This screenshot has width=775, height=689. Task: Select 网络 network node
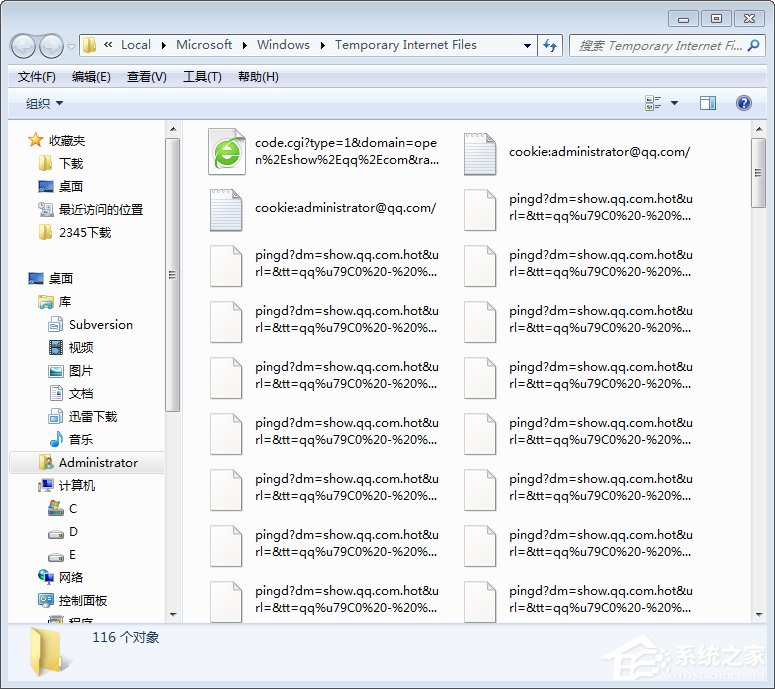tap(60, 577)
